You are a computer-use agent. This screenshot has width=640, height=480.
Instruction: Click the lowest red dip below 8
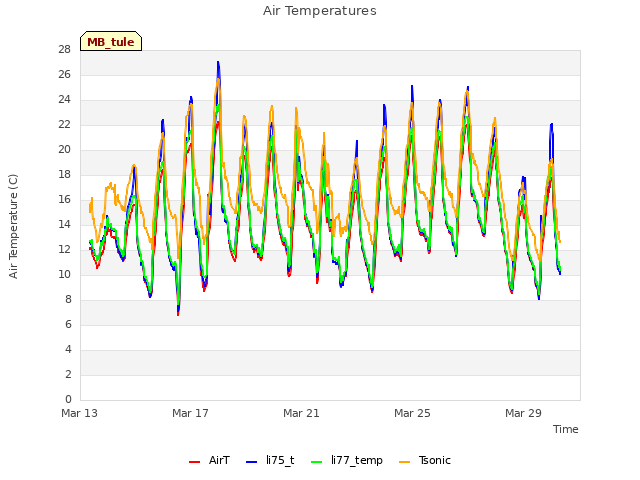pos(178,314)
